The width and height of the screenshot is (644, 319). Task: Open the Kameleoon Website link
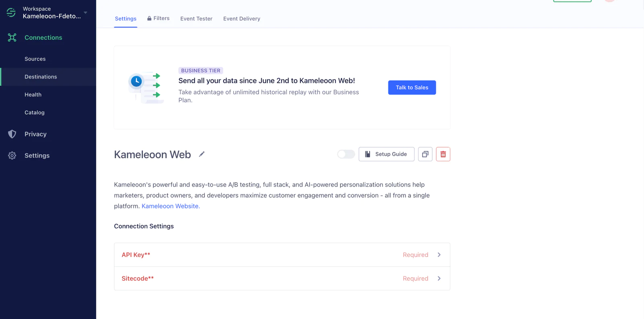coord(171,206)
